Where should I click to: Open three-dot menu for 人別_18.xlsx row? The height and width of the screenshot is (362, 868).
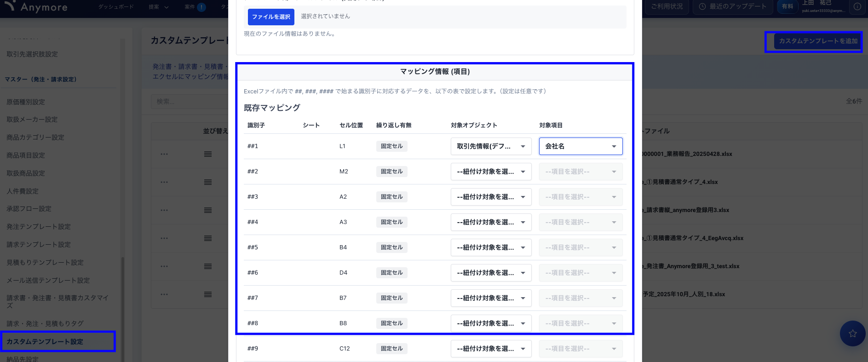pos(164,294)
